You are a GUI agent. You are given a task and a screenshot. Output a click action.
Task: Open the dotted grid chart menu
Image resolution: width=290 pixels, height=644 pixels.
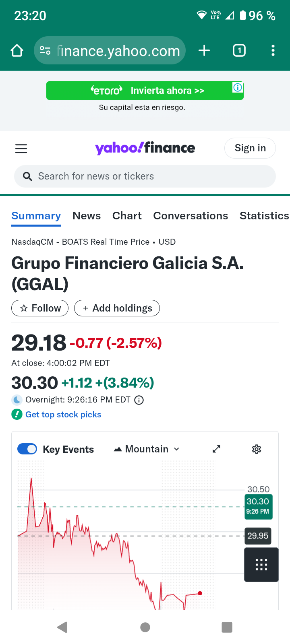(261, 565)
